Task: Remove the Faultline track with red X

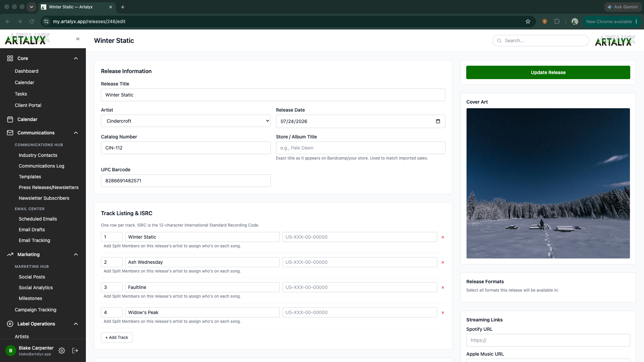Action: coord(443,288)
